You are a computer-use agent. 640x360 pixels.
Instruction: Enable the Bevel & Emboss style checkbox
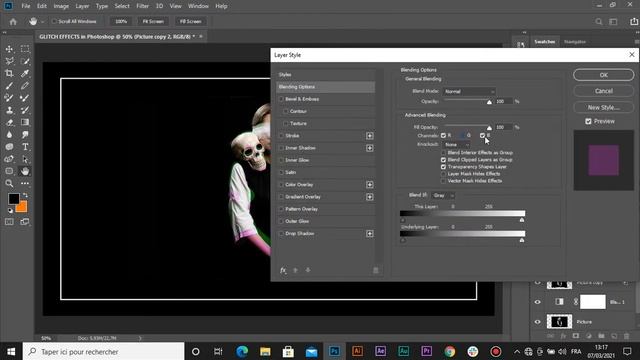click(281, 99)
